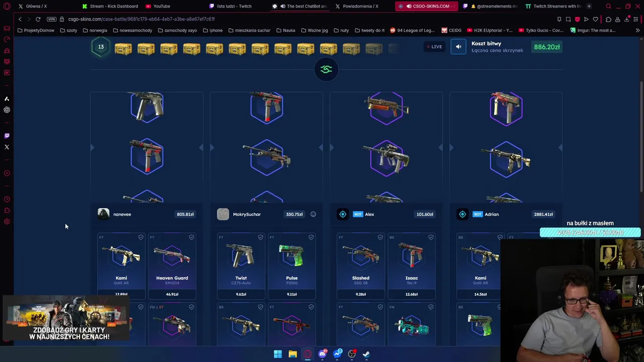Expand the samochody xayo bookmarks folder

[177, 30]
